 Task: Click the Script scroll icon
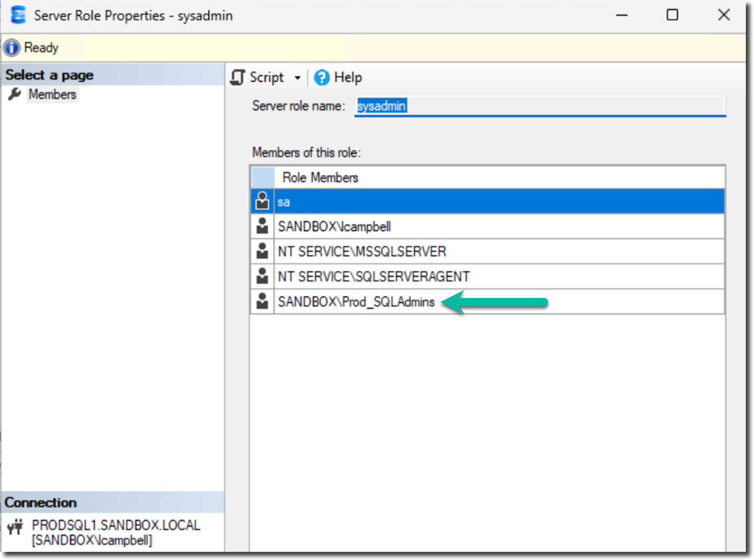tap(238, 77)
